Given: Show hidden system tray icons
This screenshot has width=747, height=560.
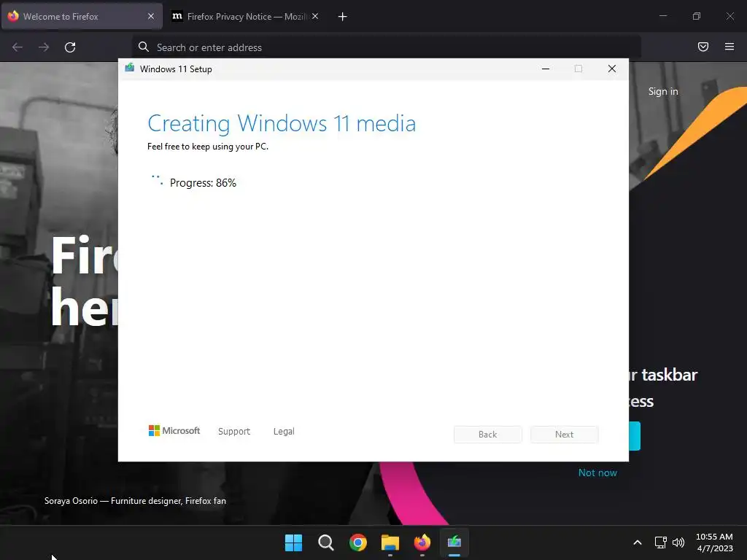Looking at the screenshot, I should click(638, 542).
